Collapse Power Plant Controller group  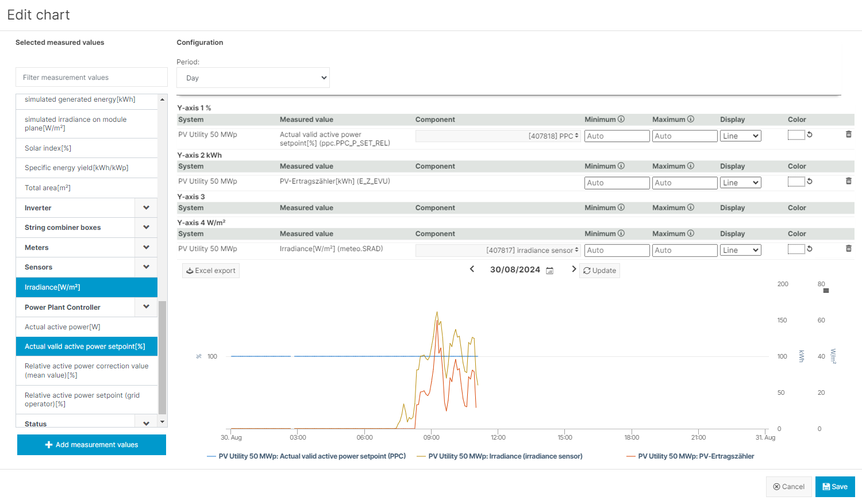(x=146, y=307)
